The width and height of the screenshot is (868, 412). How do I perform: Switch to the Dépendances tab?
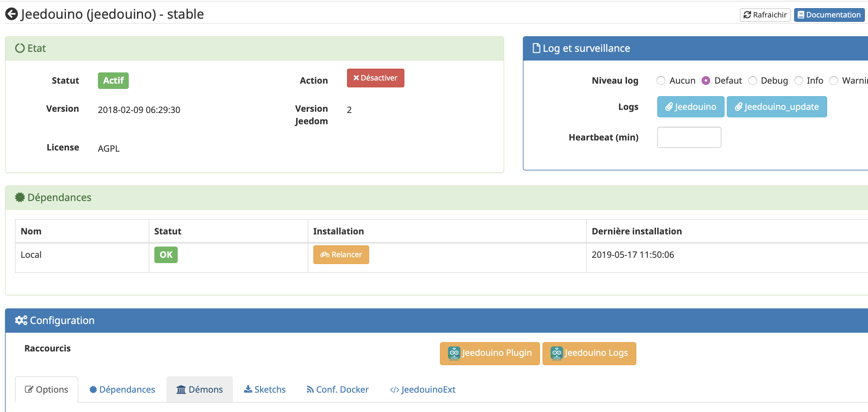[122, 390]
